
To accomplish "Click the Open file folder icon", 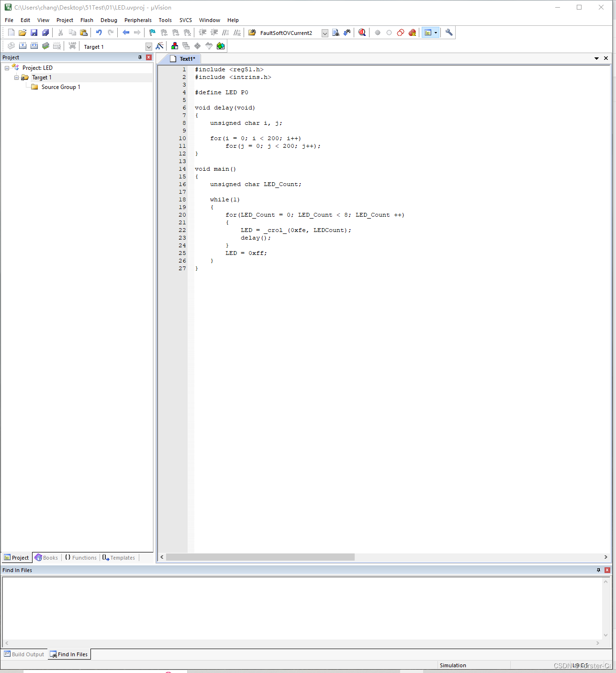I will coord(22,33).
